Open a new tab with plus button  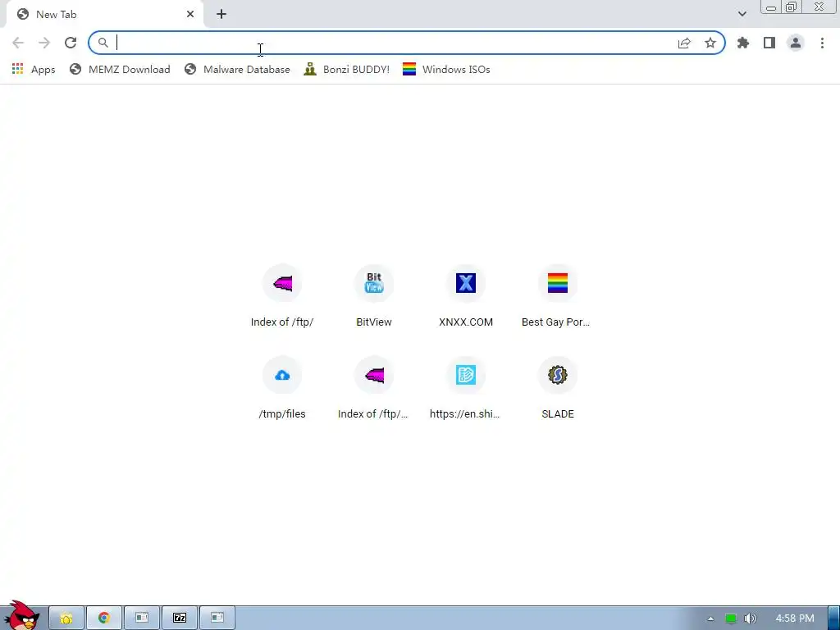pyautogui.click(x=221, y=14)
